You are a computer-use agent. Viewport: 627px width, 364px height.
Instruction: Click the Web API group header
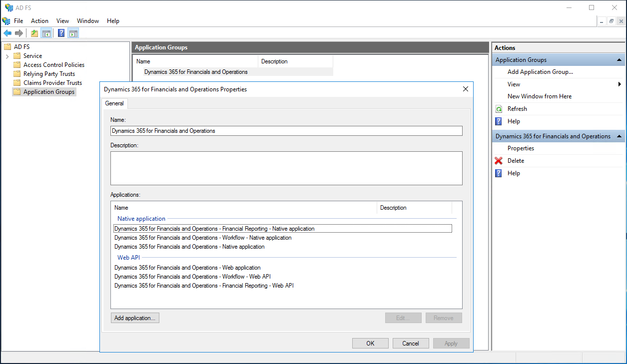pyautogui.click(x=128, y=258)
